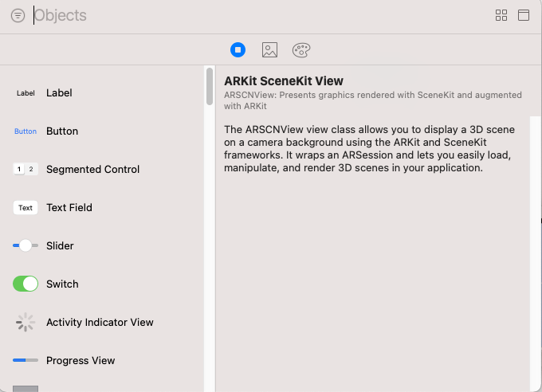Image resolution: width=542 pixels, height=392 pixels.
Task: Select Activity Indicator View item
Action: pyautogui.click(x=102, y=322)
